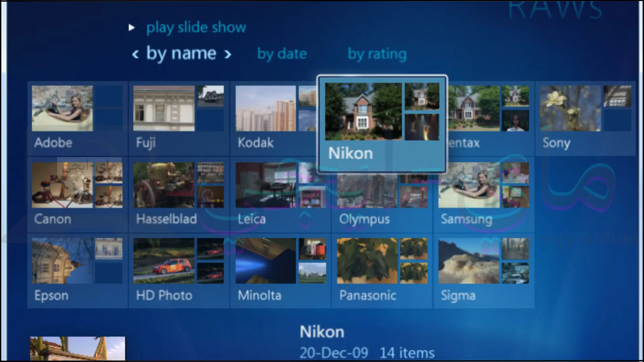644x362 pixels.
Task: Open the Fuji RAW folder
Action: click(x=179, y=117)
